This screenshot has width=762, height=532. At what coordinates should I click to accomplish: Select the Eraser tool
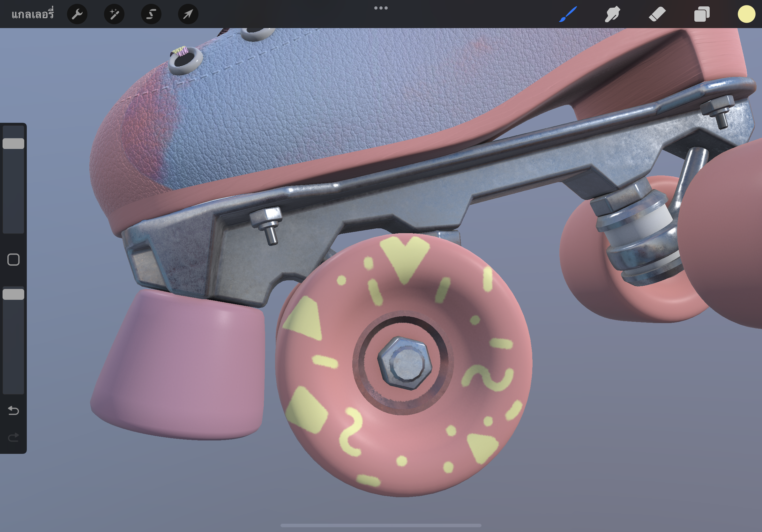[x=657, y=14]
